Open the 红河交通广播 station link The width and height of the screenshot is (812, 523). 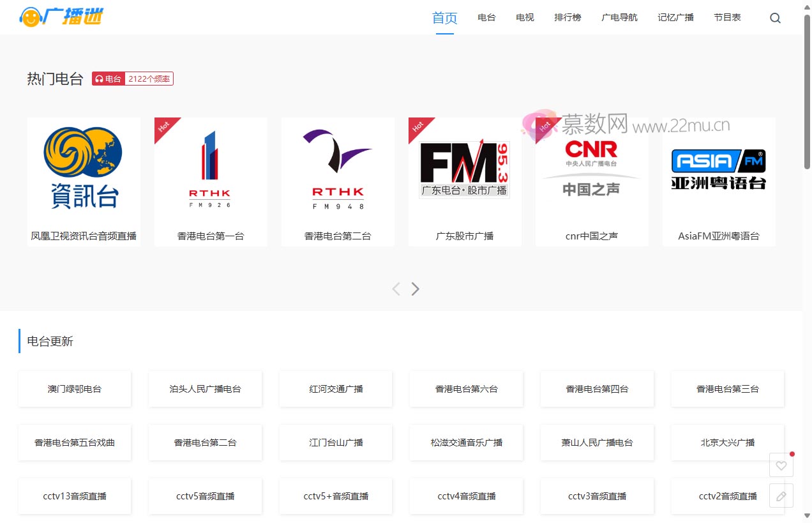click(x=335, y=388)
